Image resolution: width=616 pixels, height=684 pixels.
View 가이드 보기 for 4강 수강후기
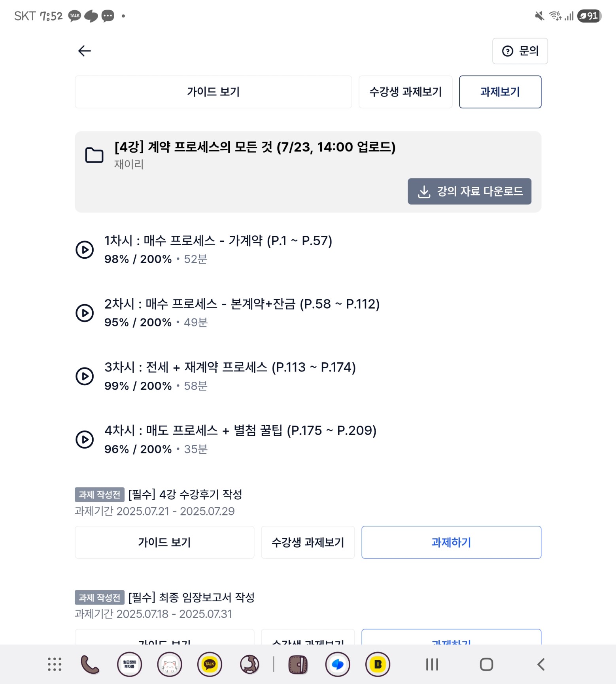164,542
